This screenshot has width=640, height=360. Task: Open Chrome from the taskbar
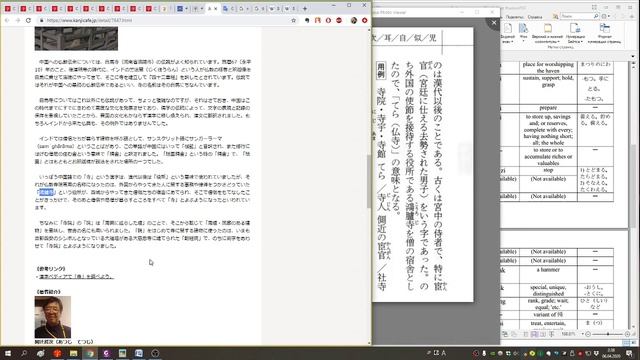90,353
